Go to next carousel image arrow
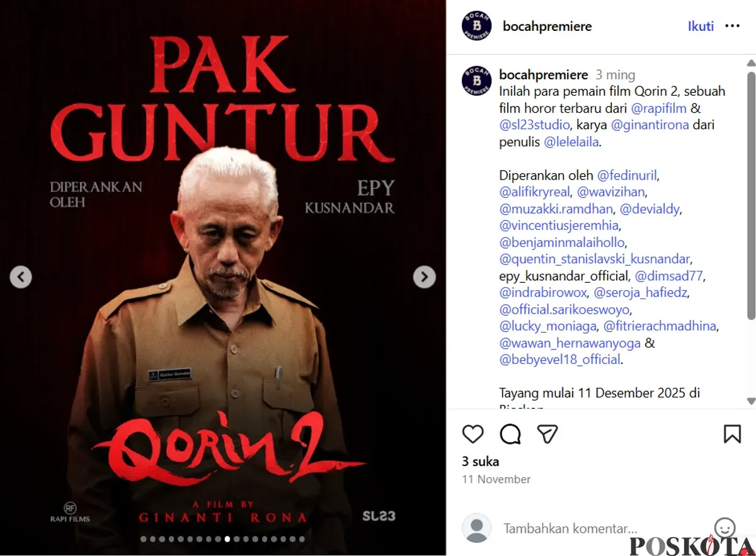This screenshot has height=556, width=756. pos(424,276)
